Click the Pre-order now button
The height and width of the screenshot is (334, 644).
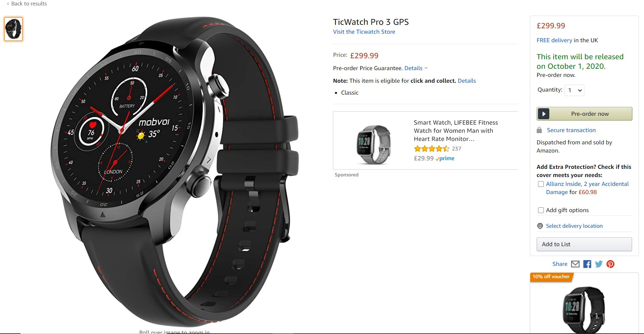(584, 114)
